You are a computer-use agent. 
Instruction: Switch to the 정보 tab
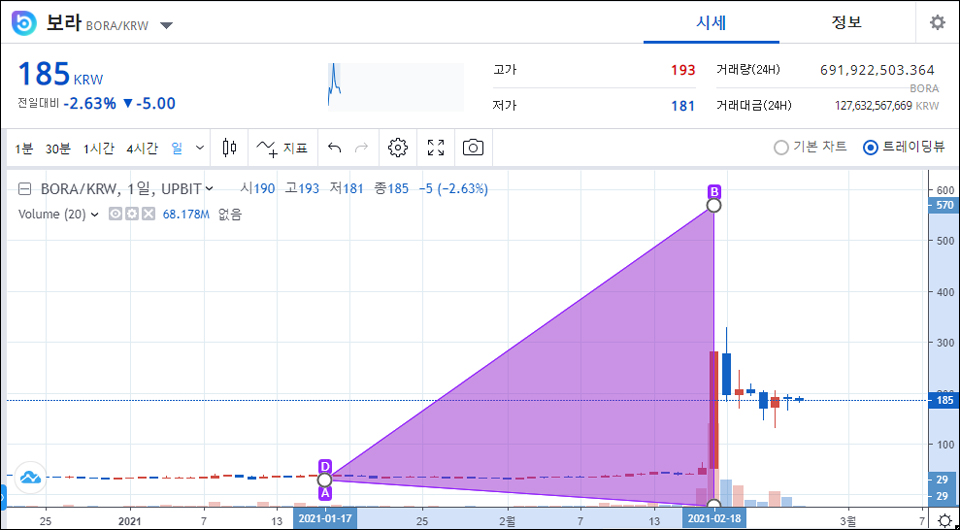click(x=846, y=23)
